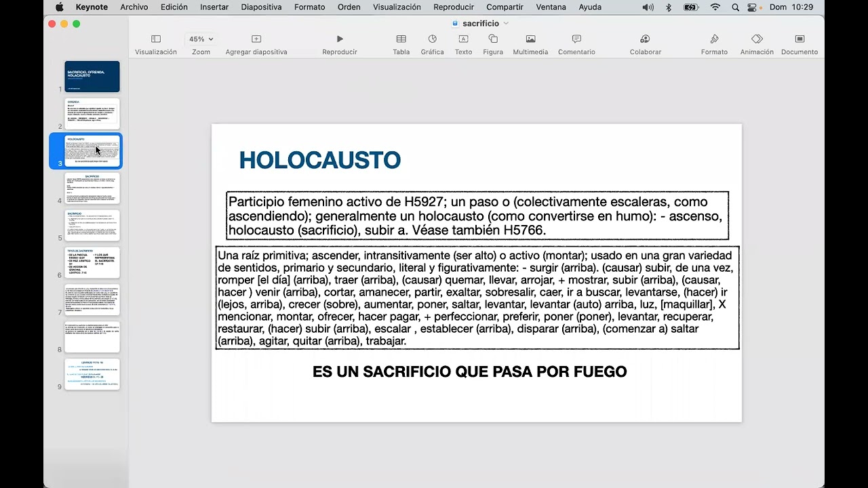Select slide 8 thumbnail

pyautogui.click(x=92, y=338)
